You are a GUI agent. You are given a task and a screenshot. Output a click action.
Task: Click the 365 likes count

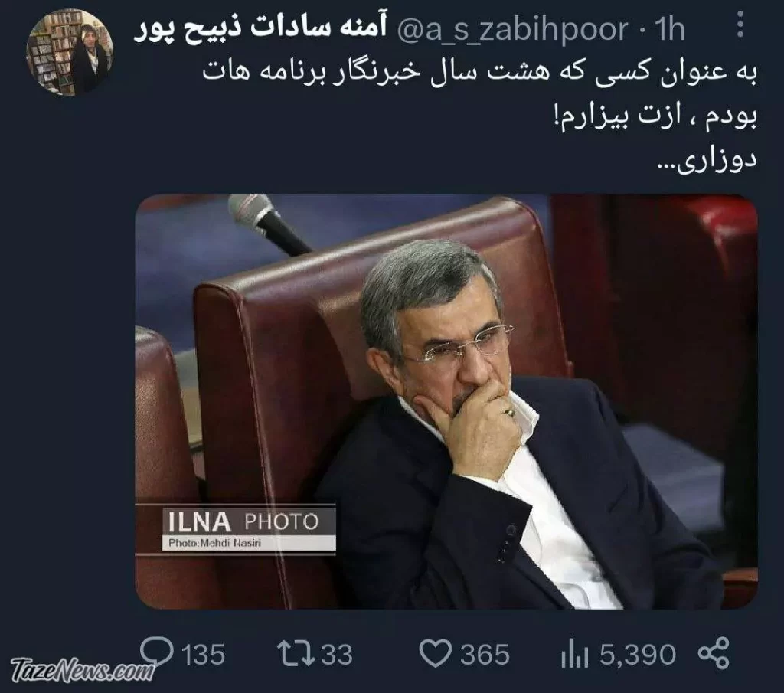pos(485,655)
